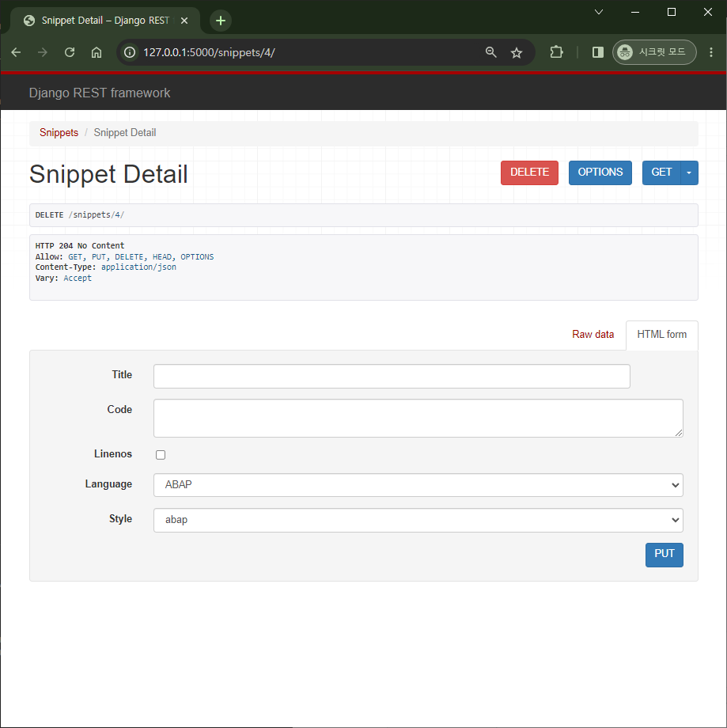This screenshot has height=728, width=727.
Task: Open the Chrome three-dot menu
Action: click(x=711, y=52)
